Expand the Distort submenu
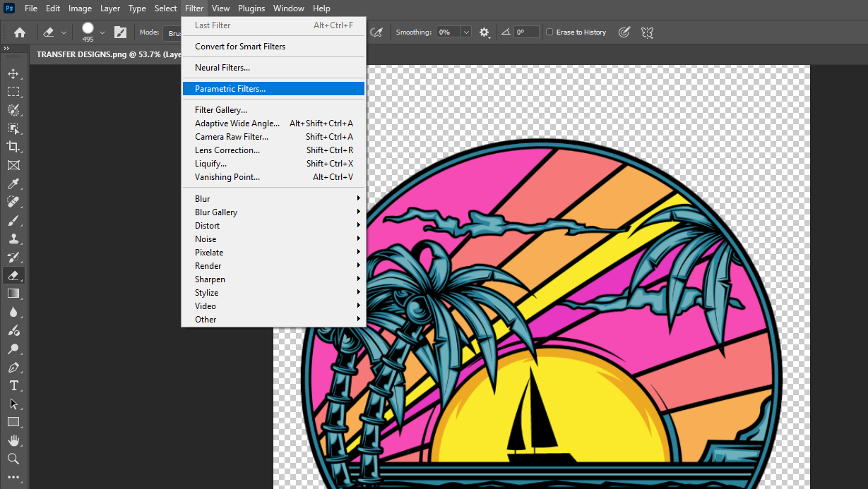The image size is (868, 489). tap(273, 225)
